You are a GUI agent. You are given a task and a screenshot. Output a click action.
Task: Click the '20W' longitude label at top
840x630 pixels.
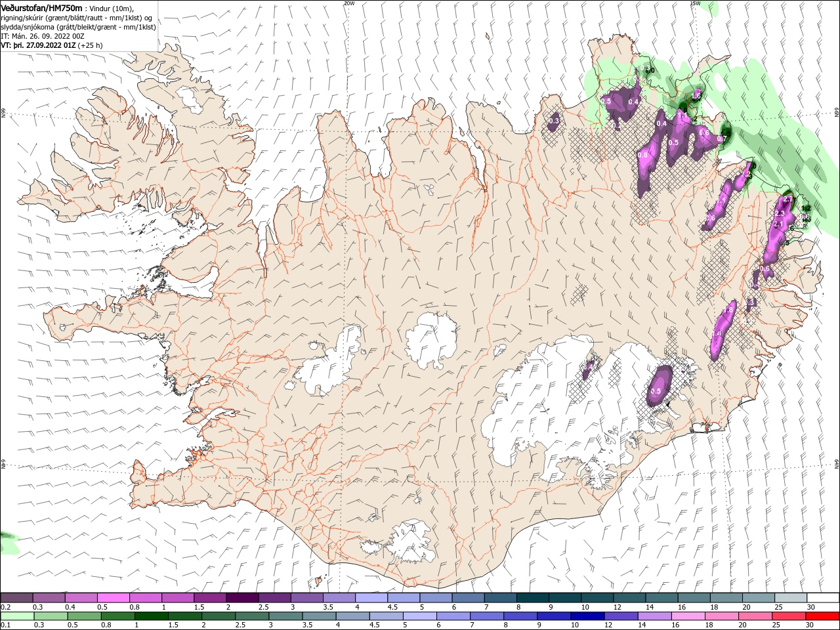pyautogui.click(x=349, y=3)
